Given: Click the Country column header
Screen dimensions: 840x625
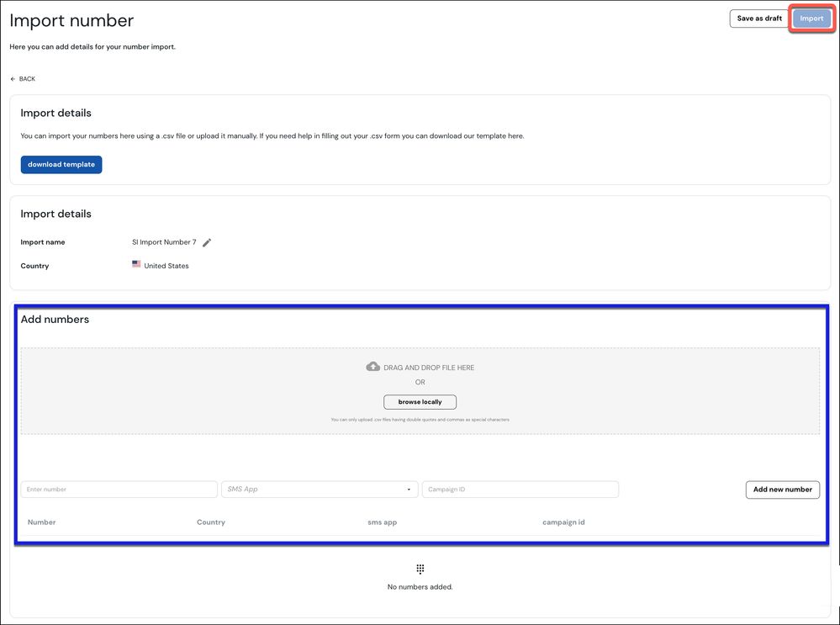Looking at the screenshot, I should (x=211, y=522).
